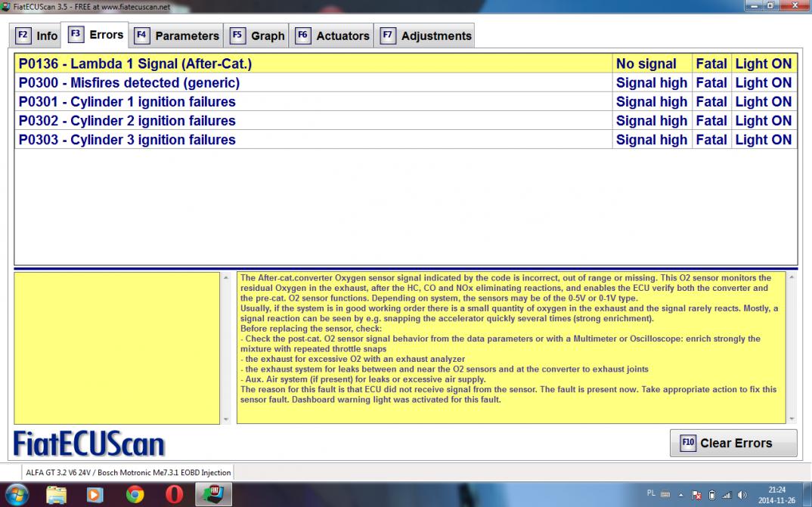Click the battery power tray icon
The image size is (812, 507).
point(712,495)
